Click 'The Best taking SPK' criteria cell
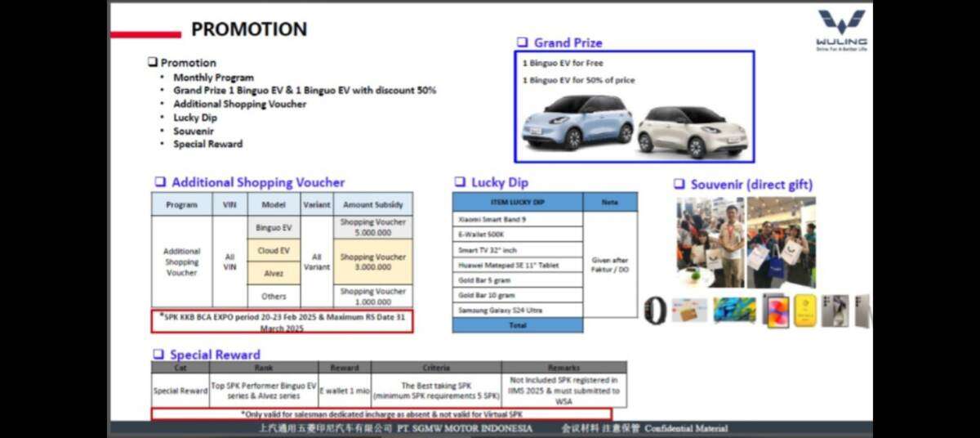This screenshot has width=980, height=438. coord(436,391)
